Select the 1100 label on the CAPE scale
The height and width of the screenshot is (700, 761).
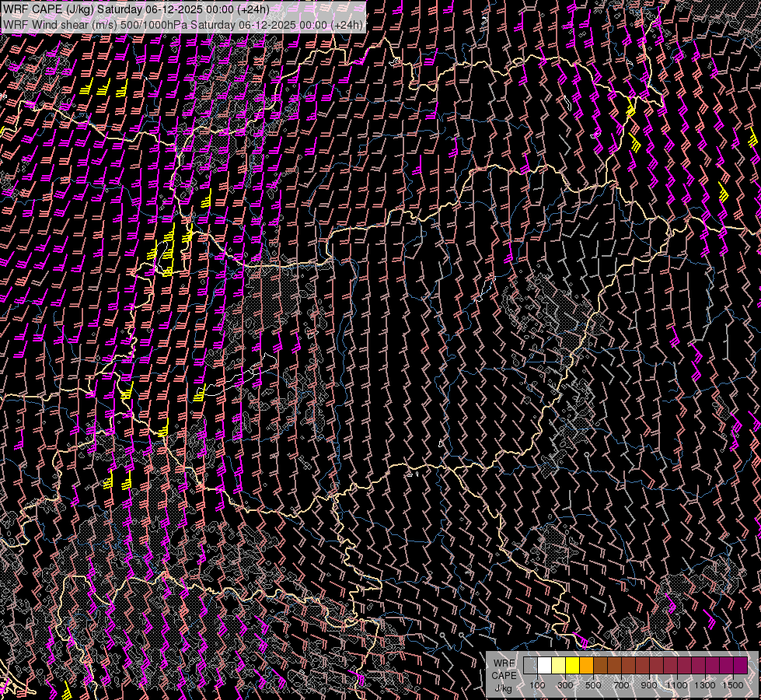coord(677,685)
